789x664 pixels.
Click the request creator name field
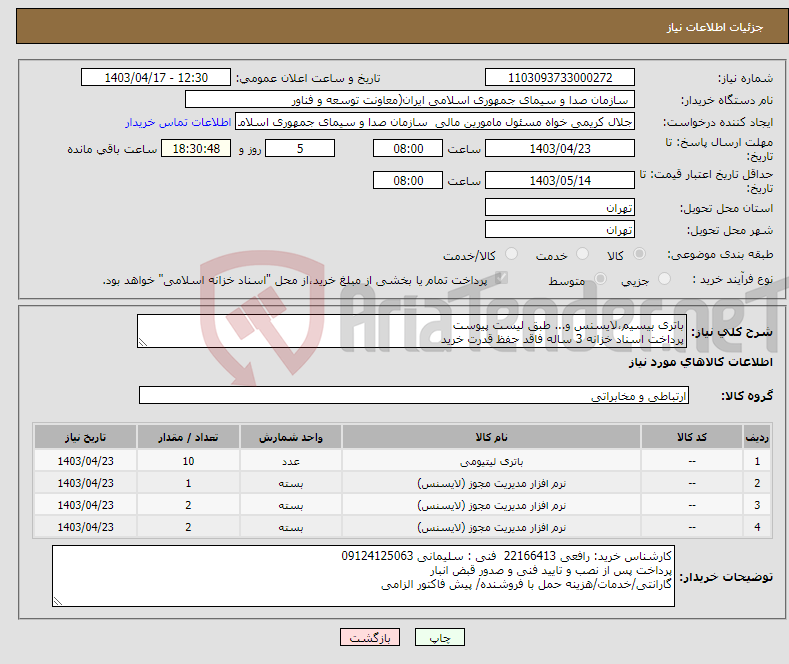(435, 122)
